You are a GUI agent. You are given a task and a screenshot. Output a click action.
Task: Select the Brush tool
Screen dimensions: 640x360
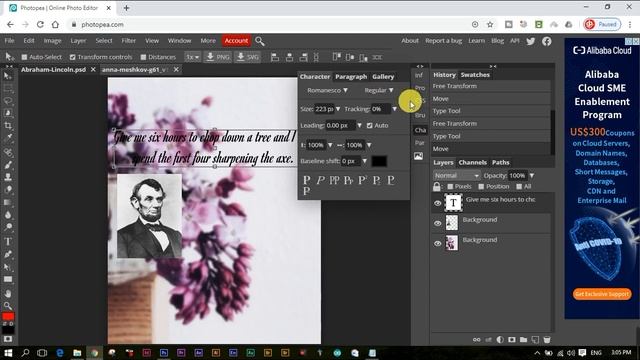[x=8, y=164]
